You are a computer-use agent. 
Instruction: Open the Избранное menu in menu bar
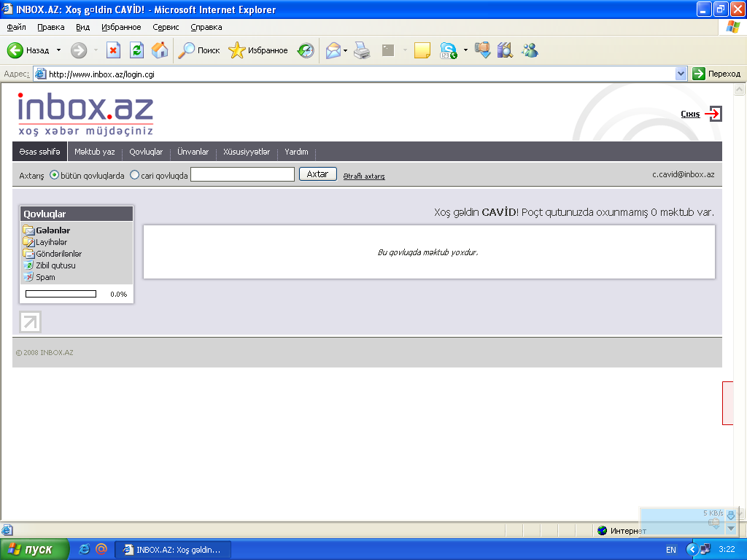coord(121,27)
